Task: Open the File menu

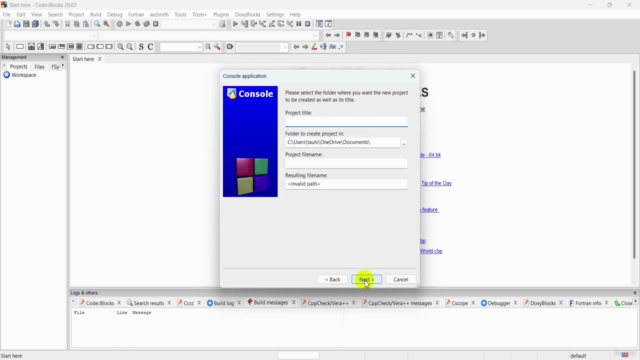Action: click(x=7, y=14)
